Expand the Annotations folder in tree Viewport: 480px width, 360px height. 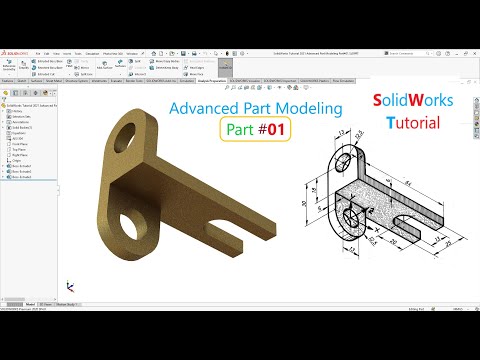(3, 122)
